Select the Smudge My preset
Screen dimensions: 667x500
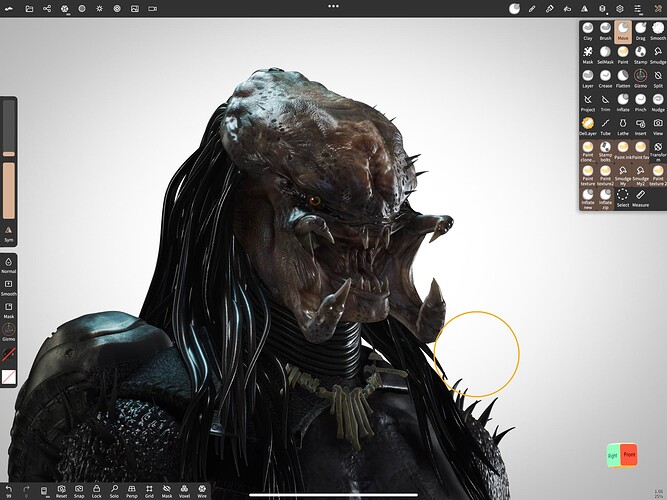click(623, 175)
